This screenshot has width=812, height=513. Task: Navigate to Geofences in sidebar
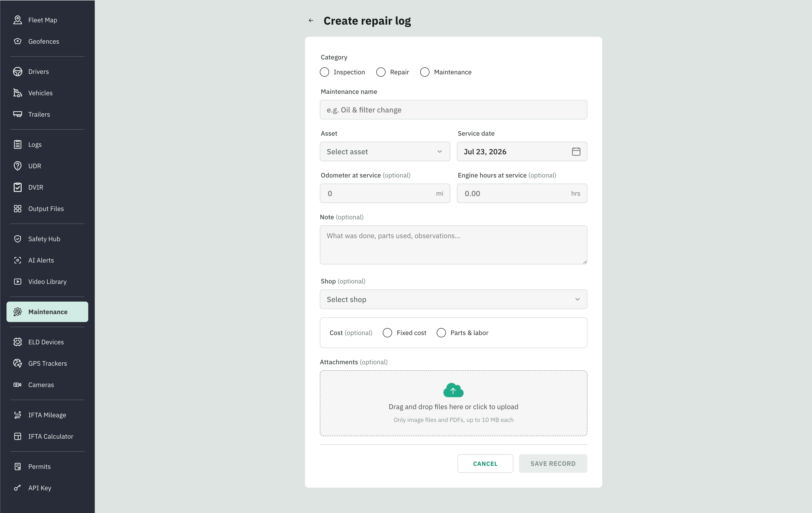[x=47, y=41]
